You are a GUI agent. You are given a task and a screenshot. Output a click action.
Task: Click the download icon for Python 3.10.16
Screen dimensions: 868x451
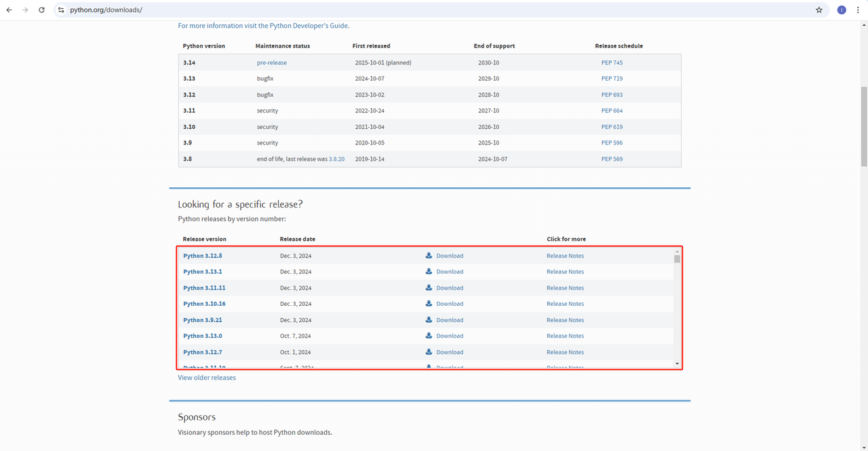pos(429,304)
